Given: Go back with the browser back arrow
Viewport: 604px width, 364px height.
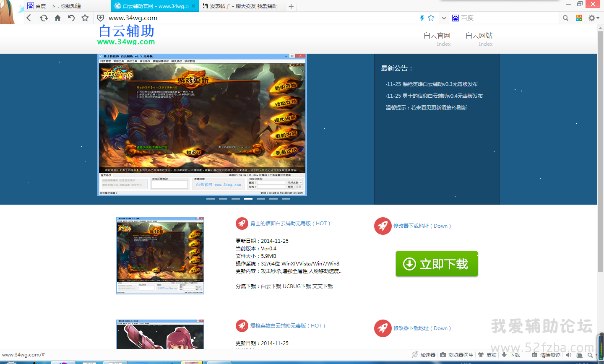Looking at the screenshot, I should 29,18.
